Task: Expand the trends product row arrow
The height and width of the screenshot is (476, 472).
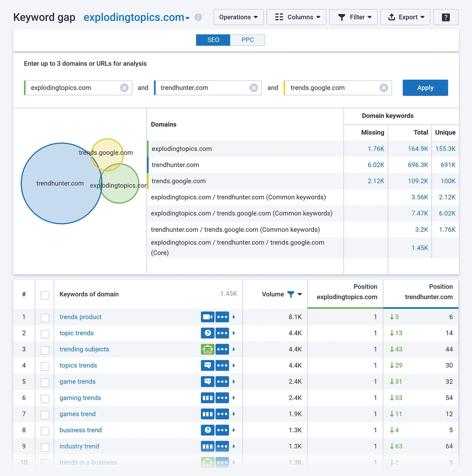Action: [x=234, y=317]
